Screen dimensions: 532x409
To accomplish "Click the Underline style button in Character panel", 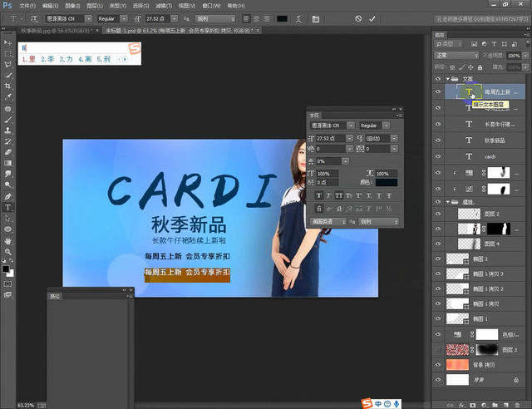I will (x=379, y=195).
